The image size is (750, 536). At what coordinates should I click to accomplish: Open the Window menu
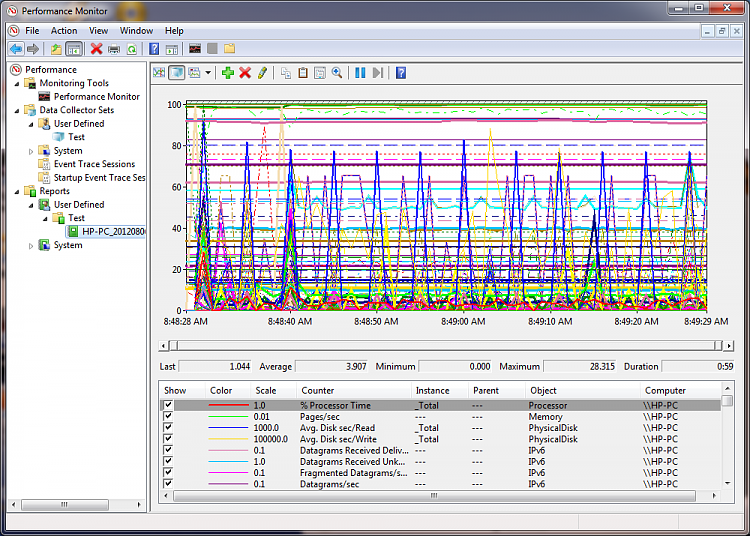pos(136,31)
